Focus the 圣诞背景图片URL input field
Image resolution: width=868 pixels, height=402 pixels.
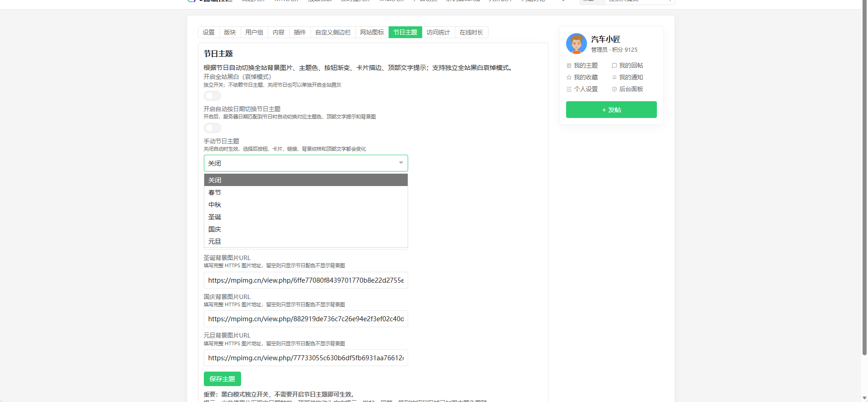pos(306,280)
